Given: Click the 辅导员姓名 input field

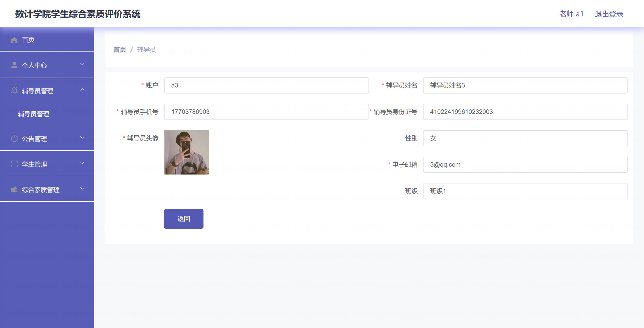Looking at the screenshot, I should point(525,85).
